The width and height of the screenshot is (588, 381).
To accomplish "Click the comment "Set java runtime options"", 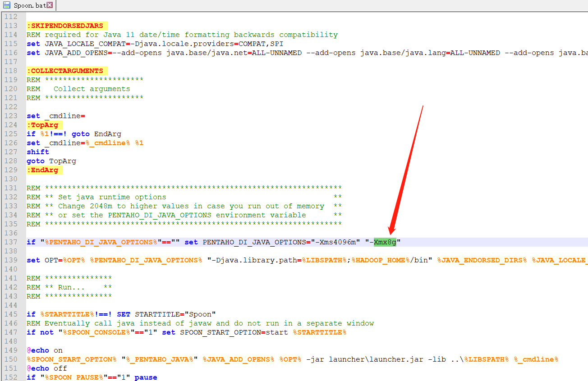I will pyautogui.click(x=112, y=197).
